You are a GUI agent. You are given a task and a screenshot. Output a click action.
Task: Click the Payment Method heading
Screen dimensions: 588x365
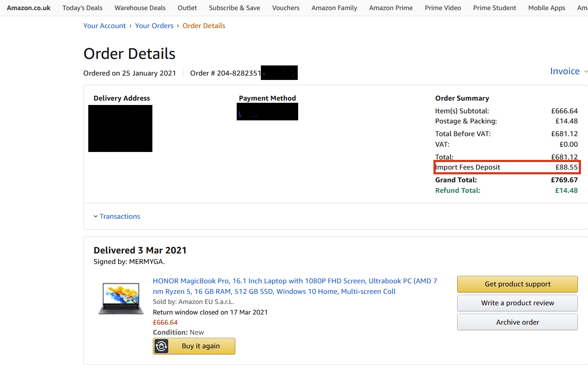(x=267, y=98)
